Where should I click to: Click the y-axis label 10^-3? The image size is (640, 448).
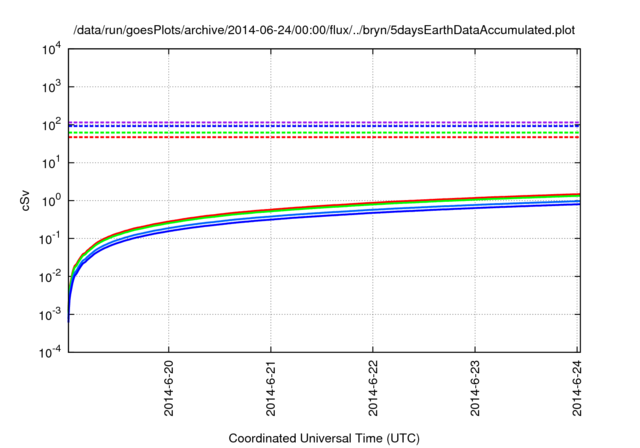50,315
